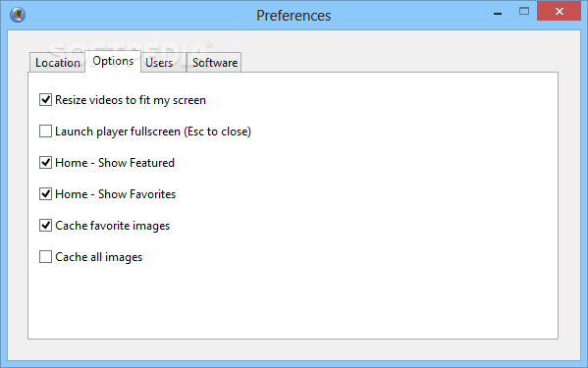Image resolution: width=588 pixels, height=368 pixels.
Task: Click the application icon in title bar
Action: coord(18,15)
